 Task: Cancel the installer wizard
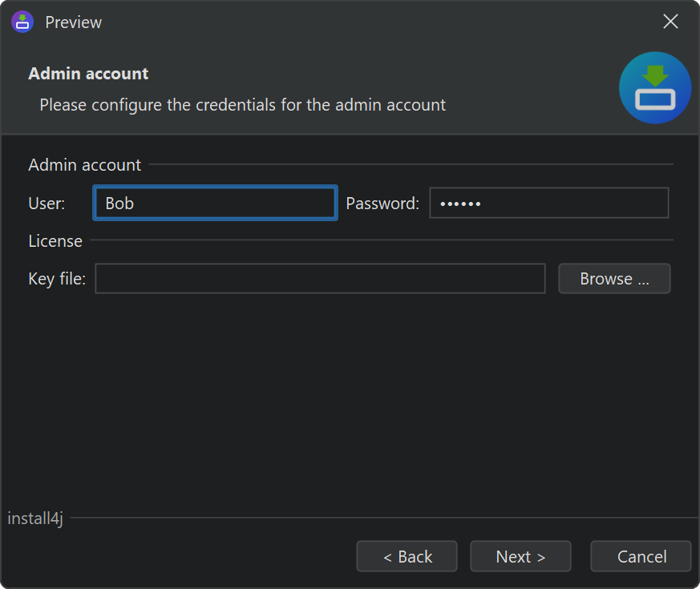point(641,556)
